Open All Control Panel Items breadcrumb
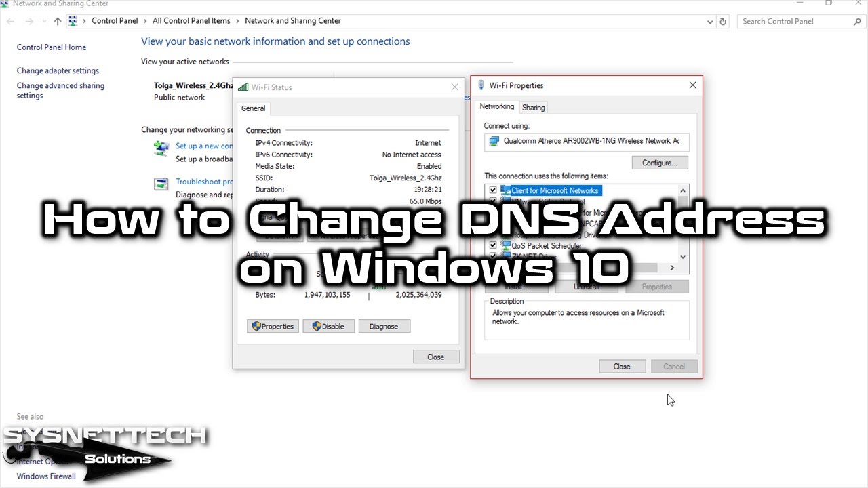Image resolution: width=868 pixels, height=488 pixels. point(191,21)
